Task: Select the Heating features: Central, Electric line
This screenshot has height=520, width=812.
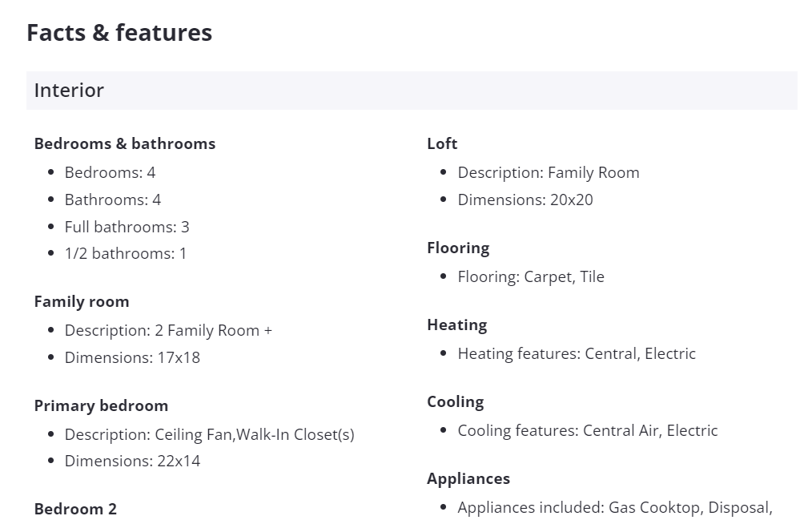Action: click(x=577, y=353)
